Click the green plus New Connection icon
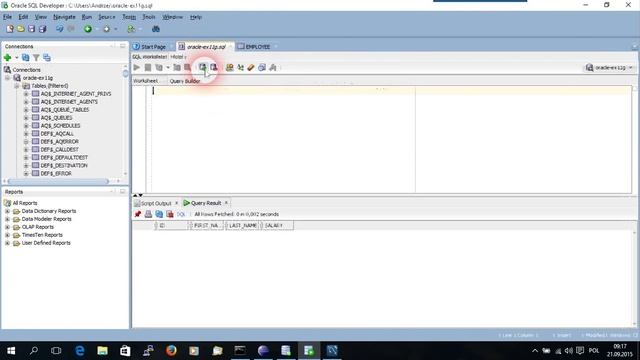Viewport: 640px width, 360px height. click(7, 58)
